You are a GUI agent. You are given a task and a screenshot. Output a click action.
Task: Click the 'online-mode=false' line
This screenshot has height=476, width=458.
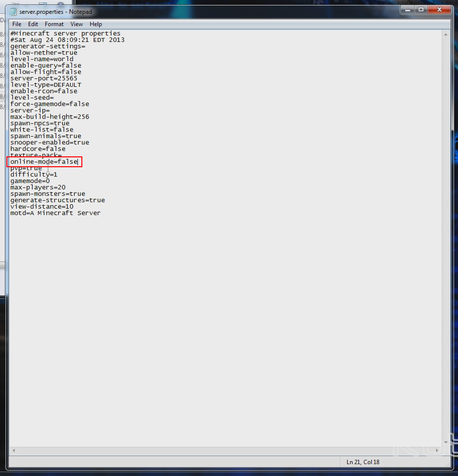(x=44, y=161)
